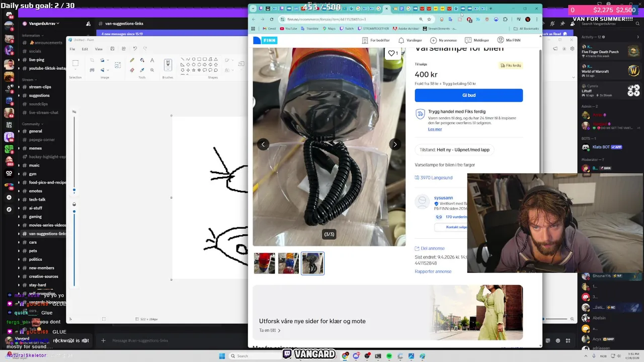
Task: Open VangardxArrav server dropdown in Discord
Action: coord(44,24)
